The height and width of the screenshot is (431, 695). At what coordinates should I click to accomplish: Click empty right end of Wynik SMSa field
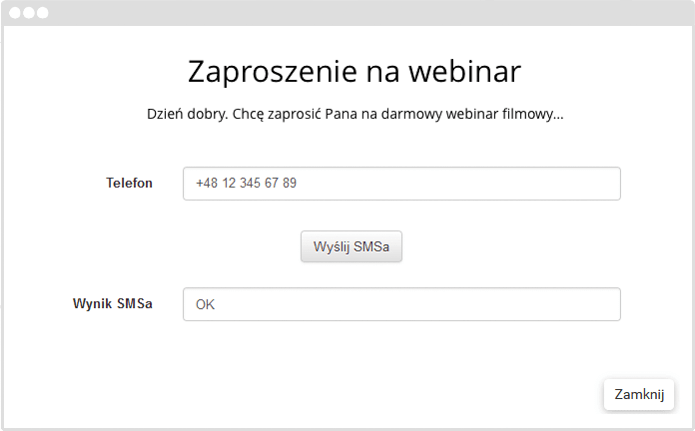(580, 305)
